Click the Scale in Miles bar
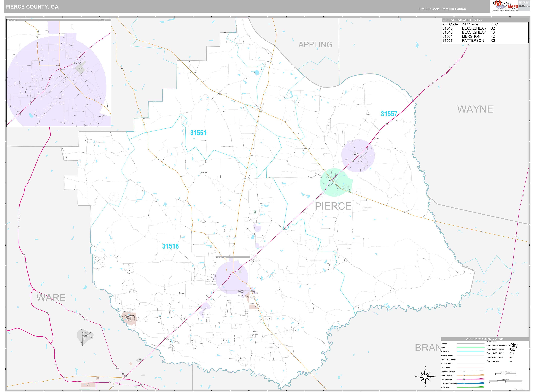 pyautogui.click(x=505, y=381)
